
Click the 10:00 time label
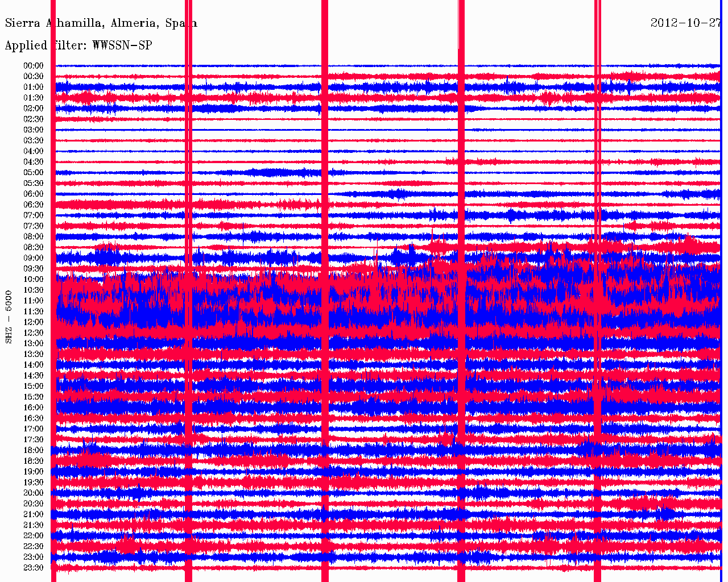tap(34, 280)
